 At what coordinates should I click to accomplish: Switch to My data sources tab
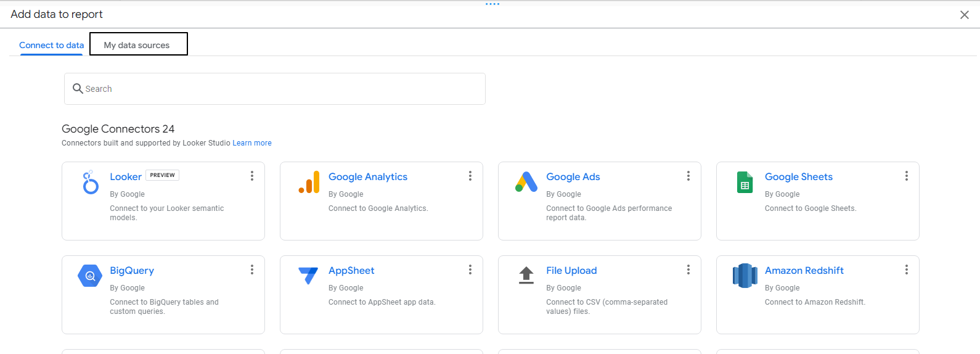coord(139,44)
